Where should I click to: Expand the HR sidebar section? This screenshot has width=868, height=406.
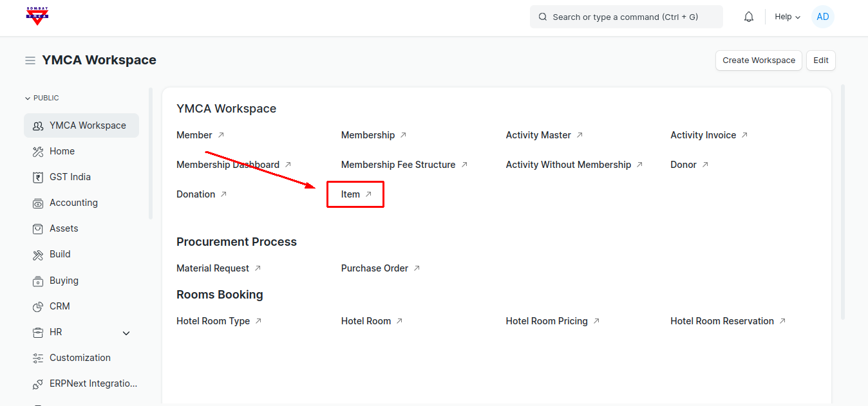coord(126,333)
